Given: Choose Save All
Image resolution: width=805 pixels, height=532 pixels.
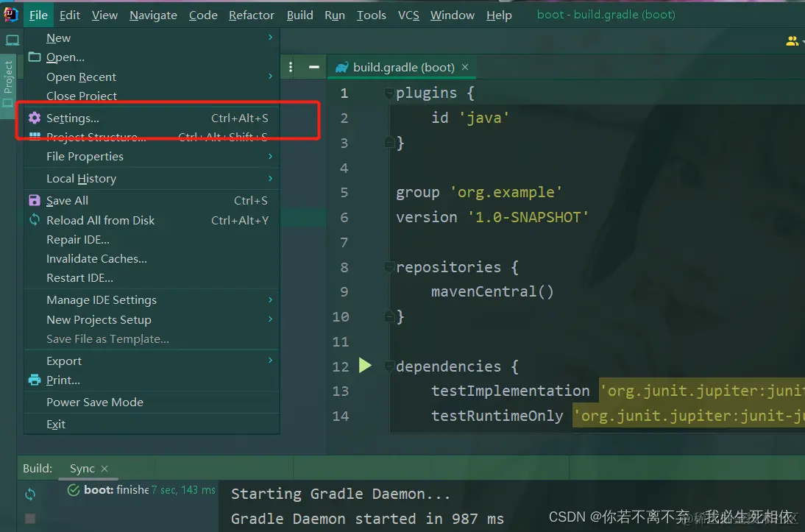Looking at the screenshot, I should pos(152,201).
